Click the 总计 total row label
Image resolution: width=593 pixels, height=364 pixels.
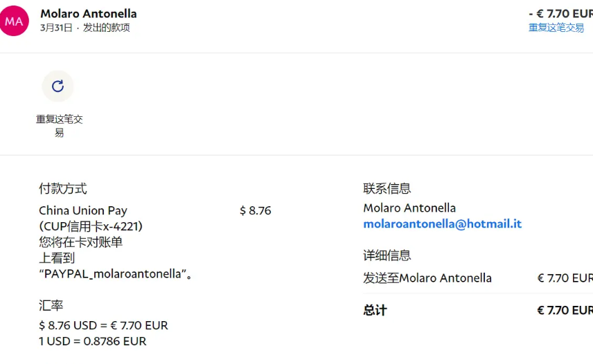[375, 311]
